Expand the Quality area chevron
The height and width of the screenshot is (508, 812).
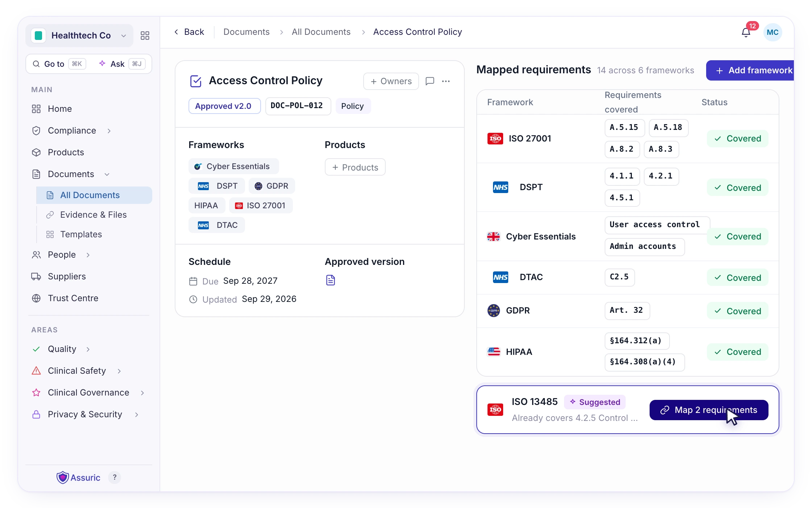(88, 349)
